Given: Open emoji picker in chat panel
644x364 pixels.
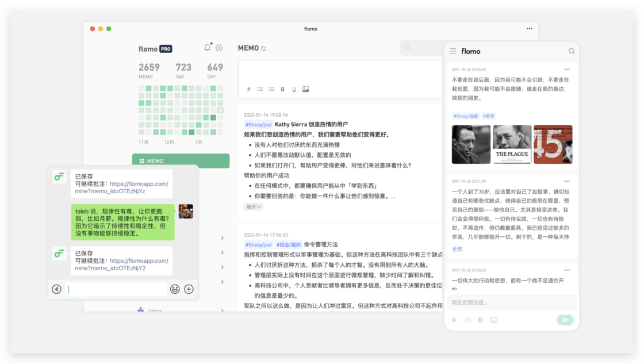Looking at the screenshot, I should (x=175, y=289).
